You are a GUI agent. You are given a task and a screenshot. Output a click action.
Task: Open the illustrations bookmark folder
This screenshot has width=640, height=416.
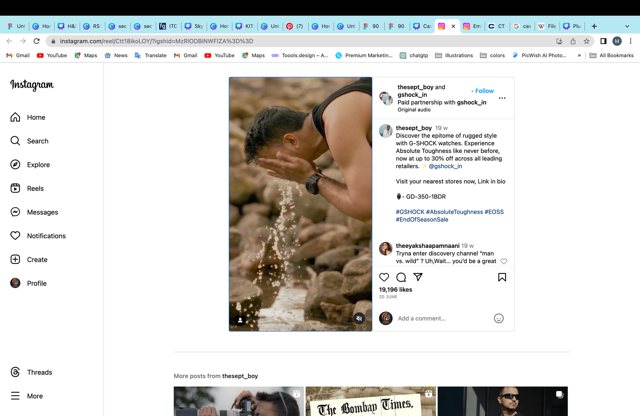454,55
